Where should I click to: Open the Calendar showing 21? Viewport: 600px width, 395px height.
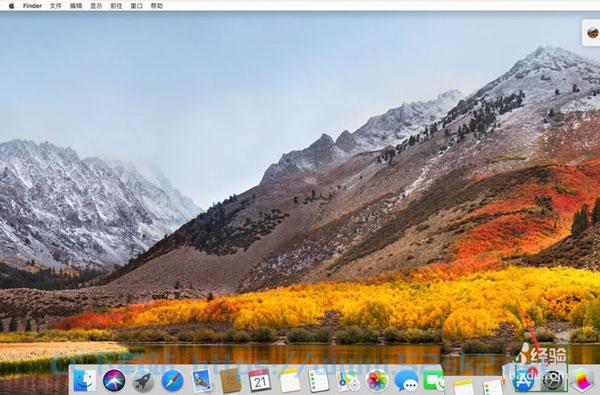click(260, 380)
